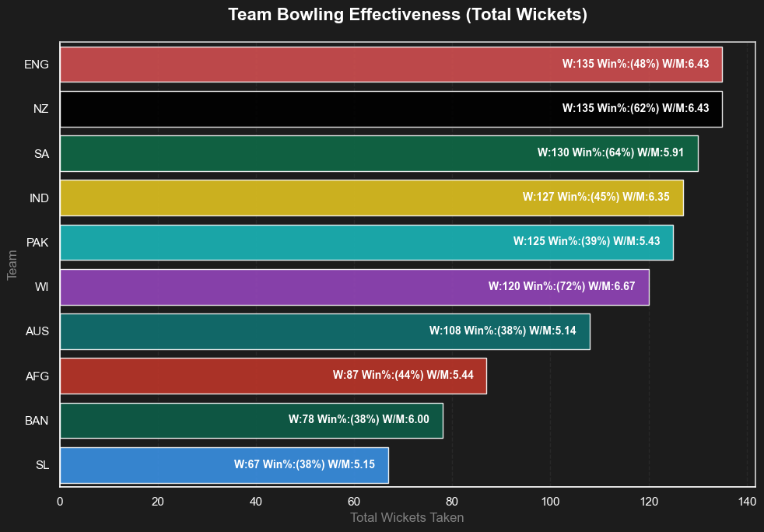The width and height of the screenshot is (764, 532).
Task: Click the 'Total Wickets Taken' x-axis label
Action: 407,517
